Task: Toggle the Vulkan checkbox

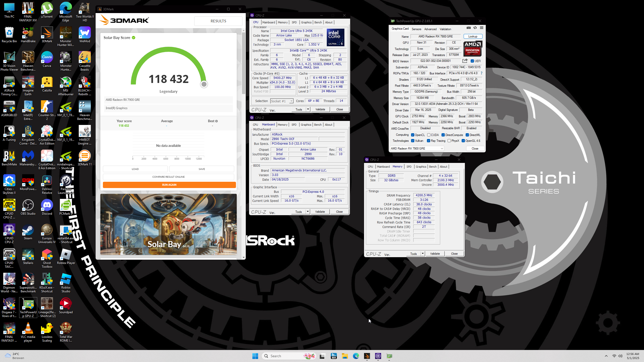Action: point(413,141)
